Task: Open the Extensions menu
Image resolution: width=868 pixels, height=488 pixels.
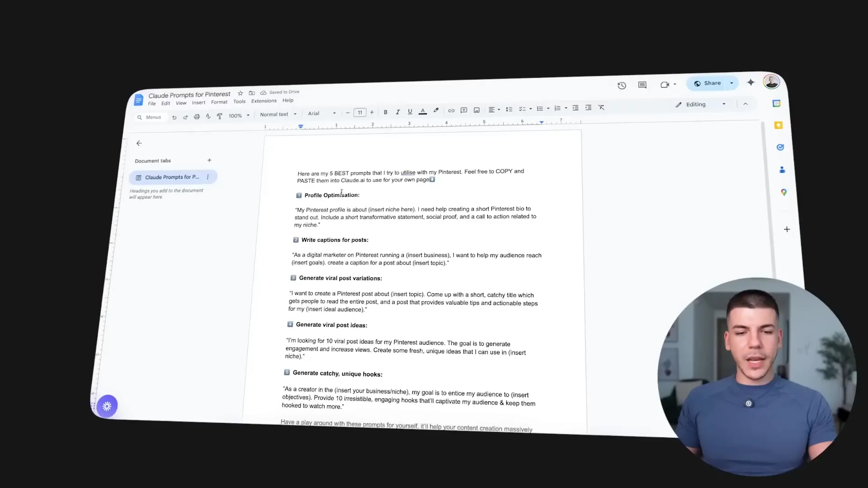Action: [264, 101]
